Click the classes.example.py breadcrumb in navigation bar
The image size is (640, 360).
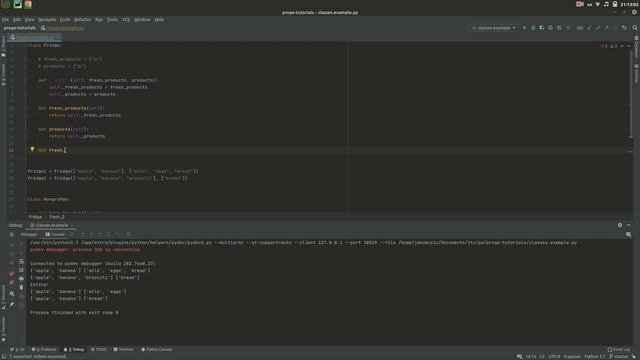coord(62,28)
